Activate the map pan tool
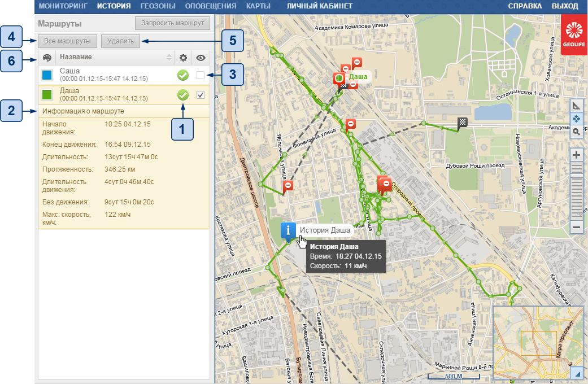Image resolution: width=588 pixels, height=384 pixels. [576, 119]
